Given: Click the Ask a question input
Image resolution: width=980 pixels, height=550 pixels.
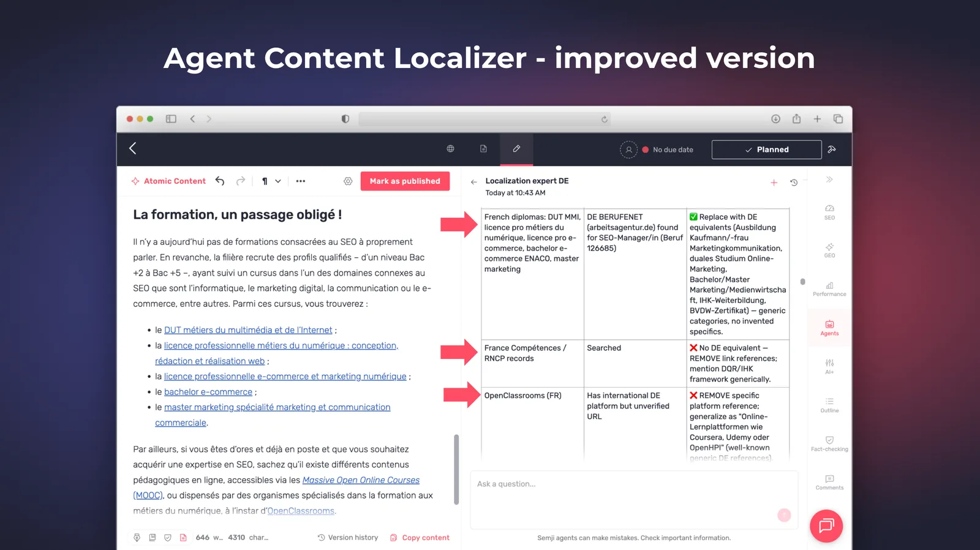Looking at the screenshot, I should point(634,499).
